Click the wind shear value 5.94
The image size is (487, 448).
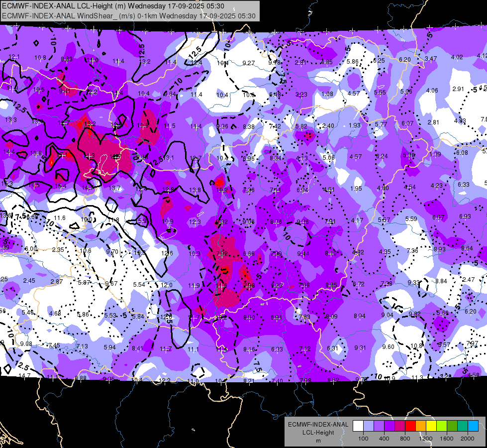109,347
